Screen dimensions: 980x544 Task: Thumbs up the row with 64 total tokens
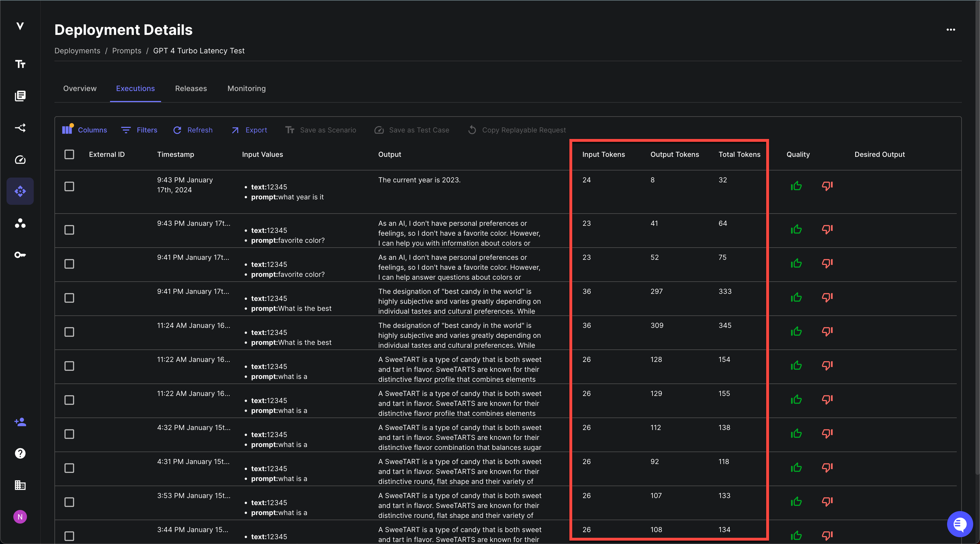(796, 229)
